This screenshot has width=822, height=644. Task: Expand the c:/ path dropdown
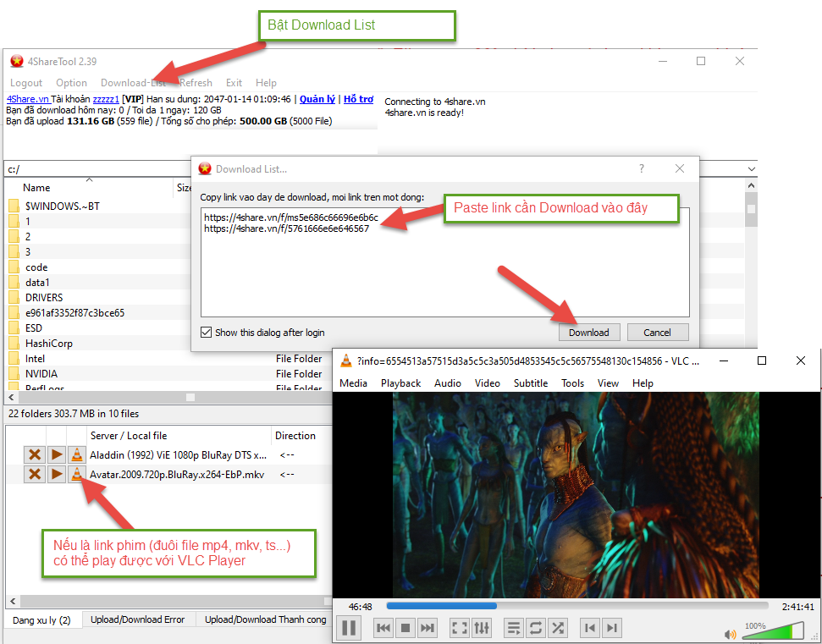(x=751, y=169)
